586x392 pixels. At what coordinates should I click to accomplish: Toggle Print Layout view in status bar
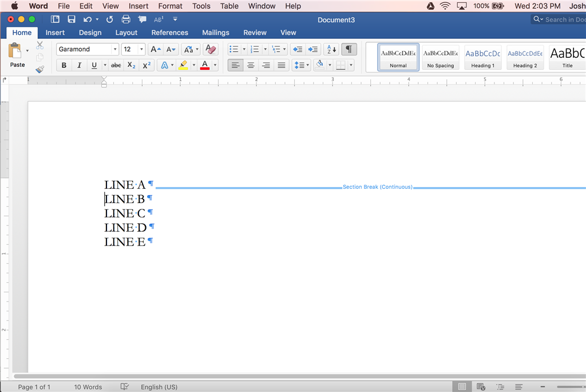(x=462, y=387)
